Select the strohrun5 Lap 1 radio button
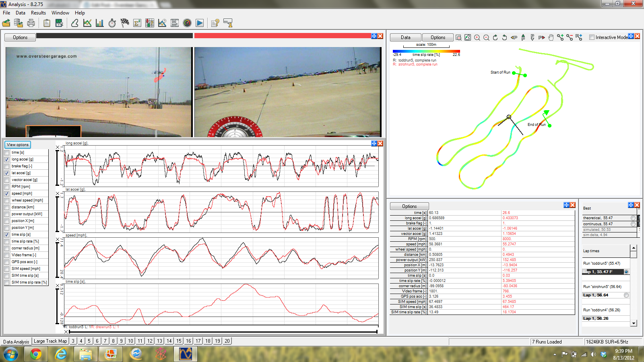The image size is (644, 362). pos(626,295)
